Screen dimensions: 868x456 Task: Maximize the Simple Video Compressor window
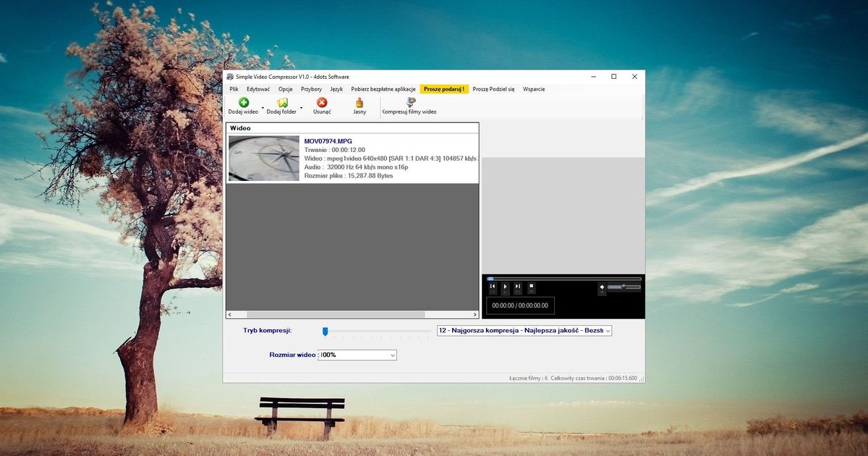[x=613, y=77]
